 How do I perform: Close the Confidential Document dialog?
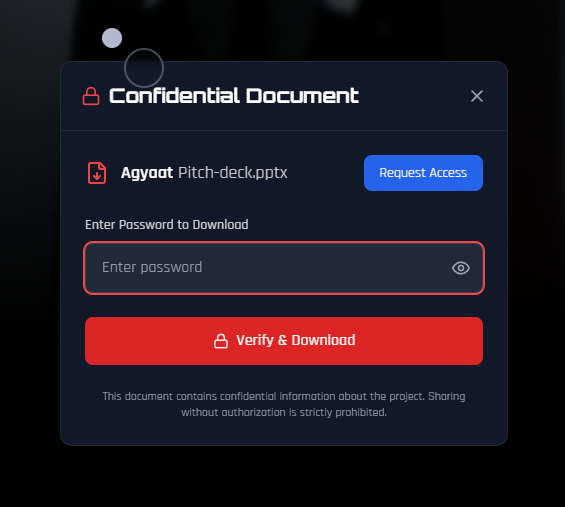tap(477, 96)
